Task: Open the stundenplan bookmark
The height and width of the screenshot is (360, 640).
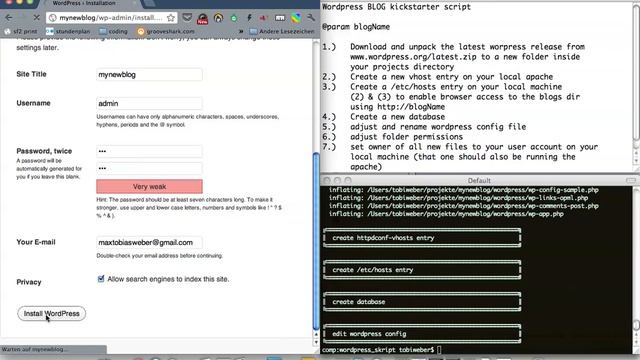Action: click(68, 31)
